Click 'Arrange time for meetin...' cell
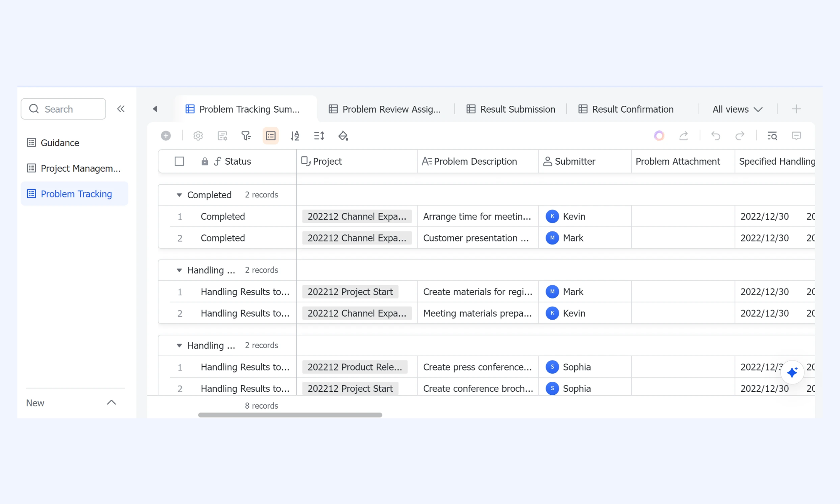840x504 pixels. point(478,216)
